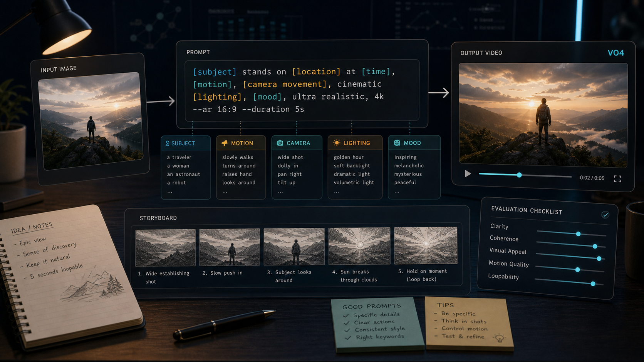Image resolution: width=644 pixels, height=362 pixels.
Task: Click the [motion] placeholder in the prompt
Action: coord(212,85)
